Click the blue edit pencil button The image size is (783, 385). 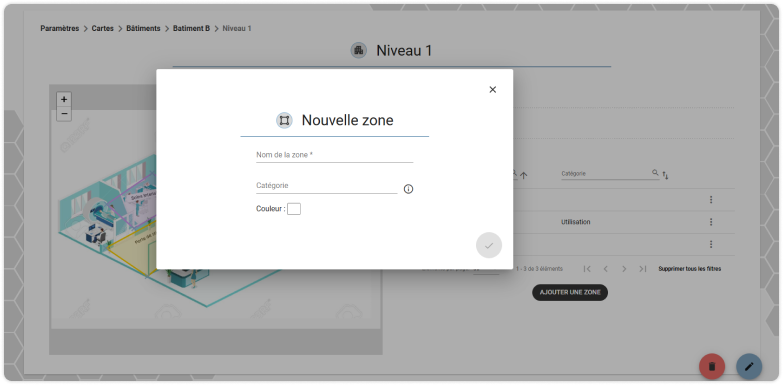[749, 367]
